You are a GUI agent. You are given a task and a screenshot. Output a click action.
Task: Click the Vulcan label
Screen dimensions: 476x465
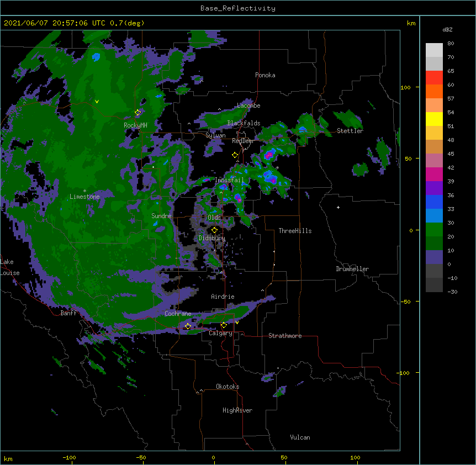pyautogui.click(x=300, y=437)
